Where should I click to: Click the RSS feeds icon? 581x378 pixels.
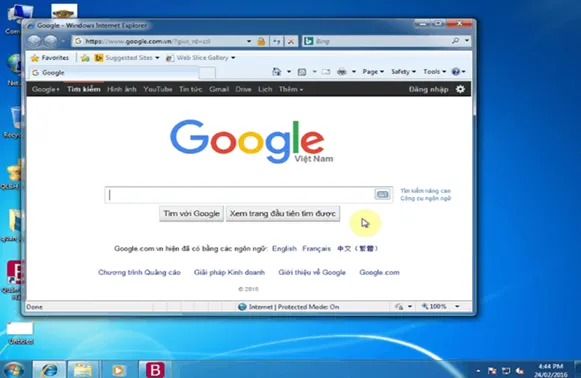pos(302,72)
